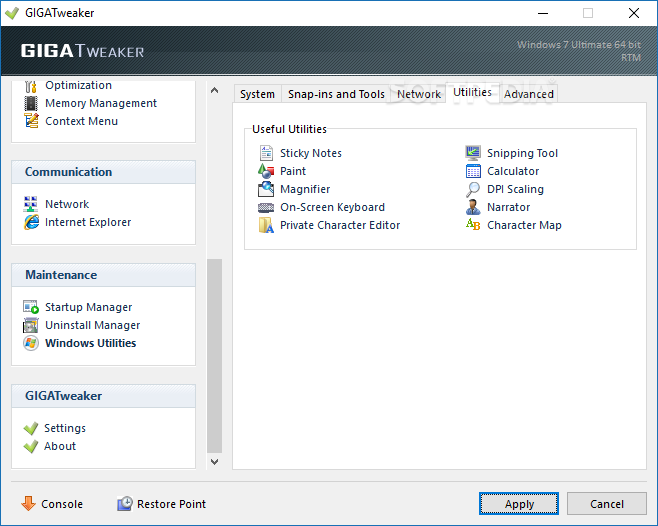Open Uninstall Manager in sidebar
This screenshot has width=658, height=526.
click(x=93, y=325)
